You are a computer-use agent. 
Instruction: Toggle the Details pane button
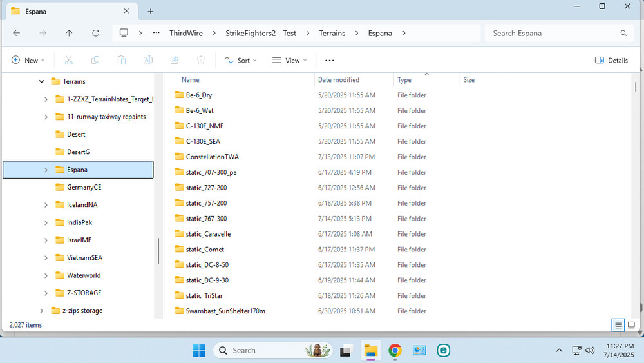(611, 61)
